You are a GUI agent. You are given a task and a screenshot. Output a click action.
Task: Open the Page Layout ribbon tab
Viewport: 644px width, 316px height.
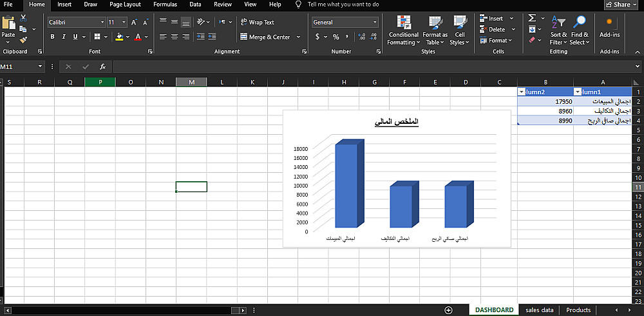(125, 5)
